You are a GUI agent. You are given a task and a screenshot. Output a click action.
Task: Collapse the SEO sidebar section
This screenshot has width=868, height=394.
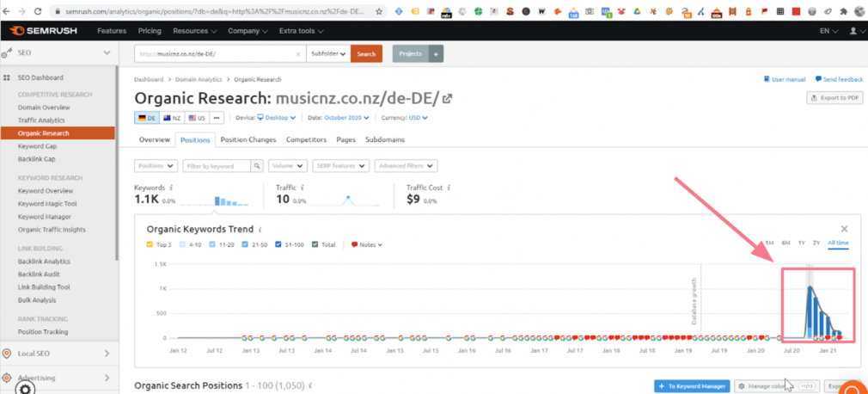[x=107, y=53]
